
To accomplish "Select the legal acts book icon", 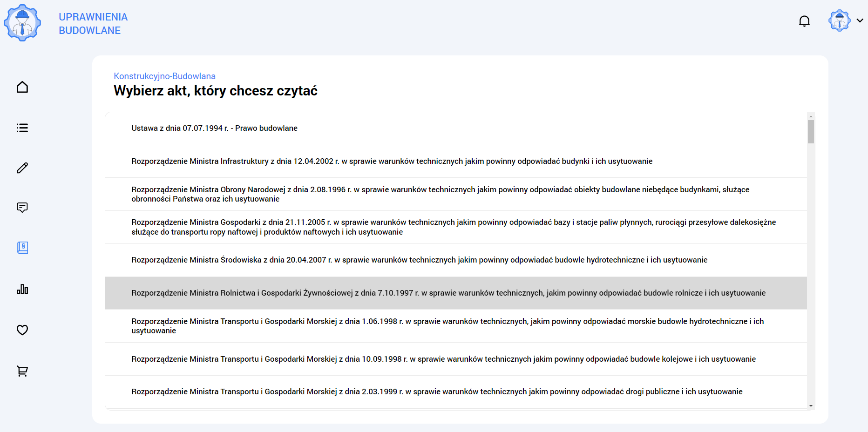I will (x=22, y=248).
